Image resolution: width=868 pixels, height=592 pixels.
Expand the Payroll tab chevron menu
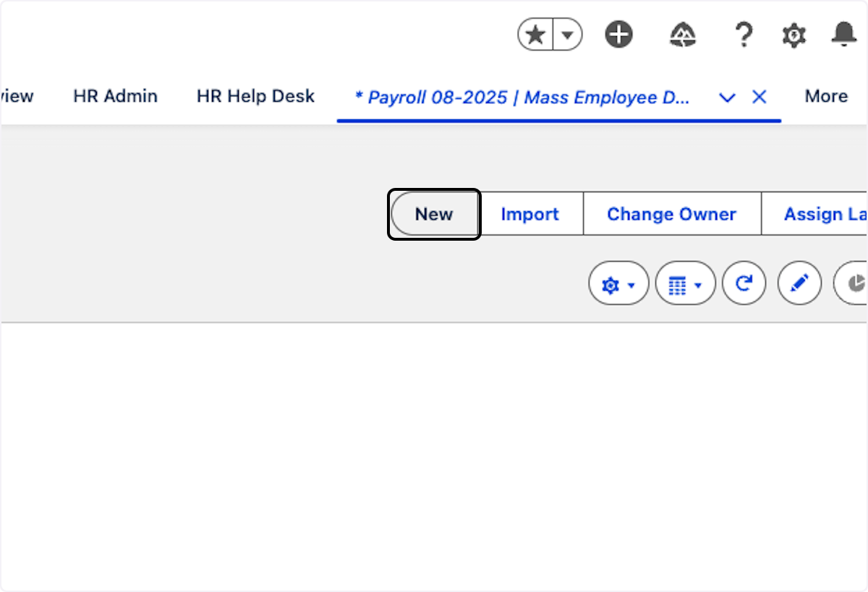click(727, 98)
